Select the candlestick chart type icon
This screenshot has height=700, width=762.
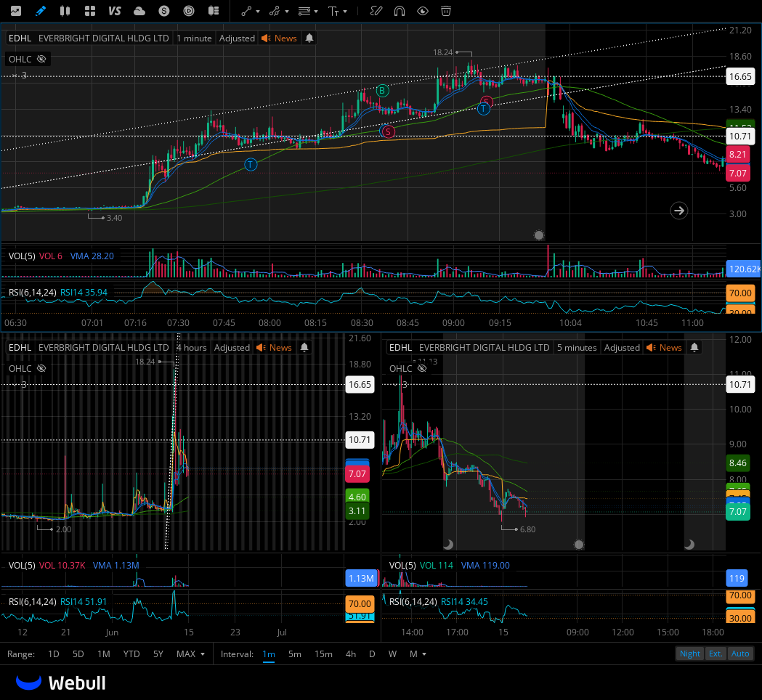(65, 11)
